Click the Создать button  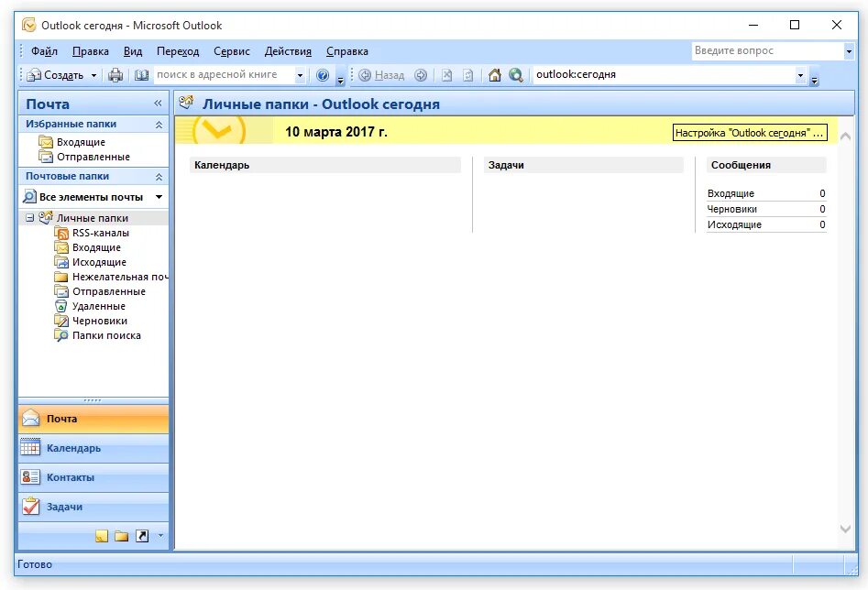56,75
